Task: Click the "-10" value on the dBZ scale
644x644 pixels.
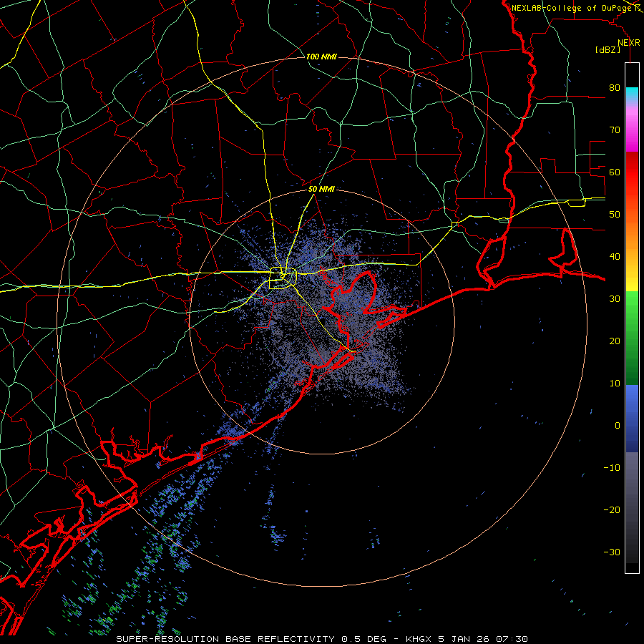Action: (x=612, y=468)
